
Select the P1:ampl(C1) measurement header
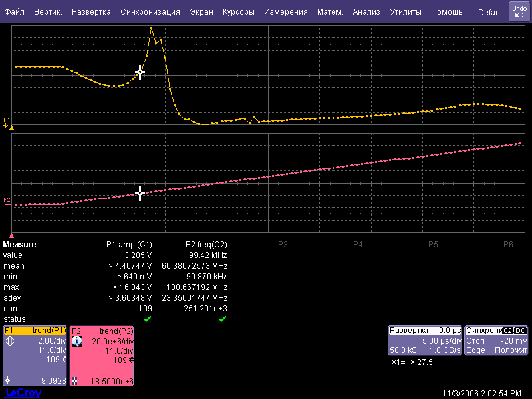[x=129, y=244]
